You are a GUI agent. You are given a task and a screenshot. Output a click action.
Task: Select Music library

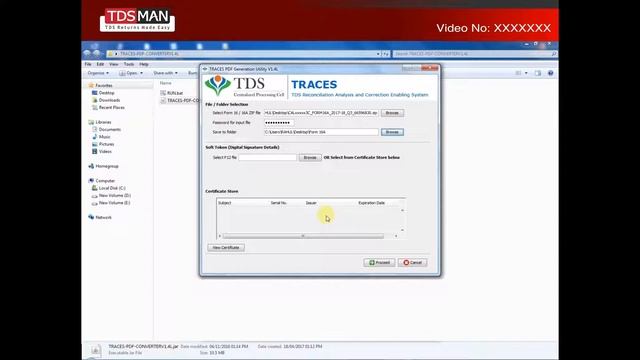coord(104,137)
